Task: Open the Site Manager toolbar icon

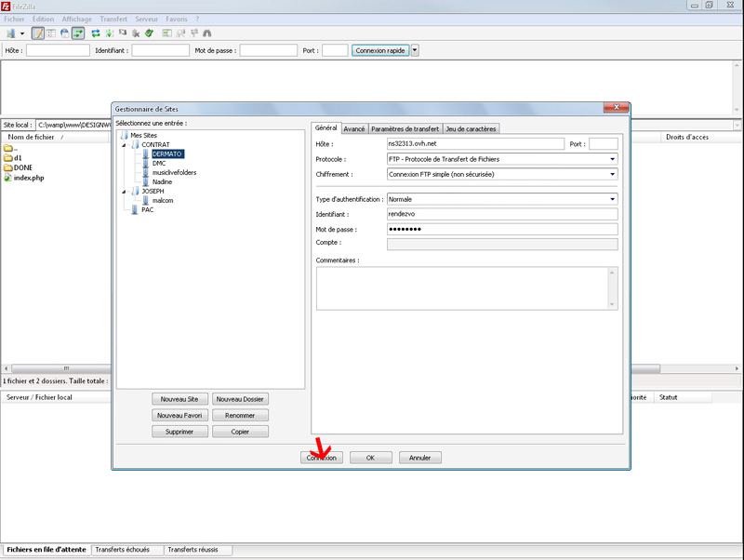Action: coord(10,33)
